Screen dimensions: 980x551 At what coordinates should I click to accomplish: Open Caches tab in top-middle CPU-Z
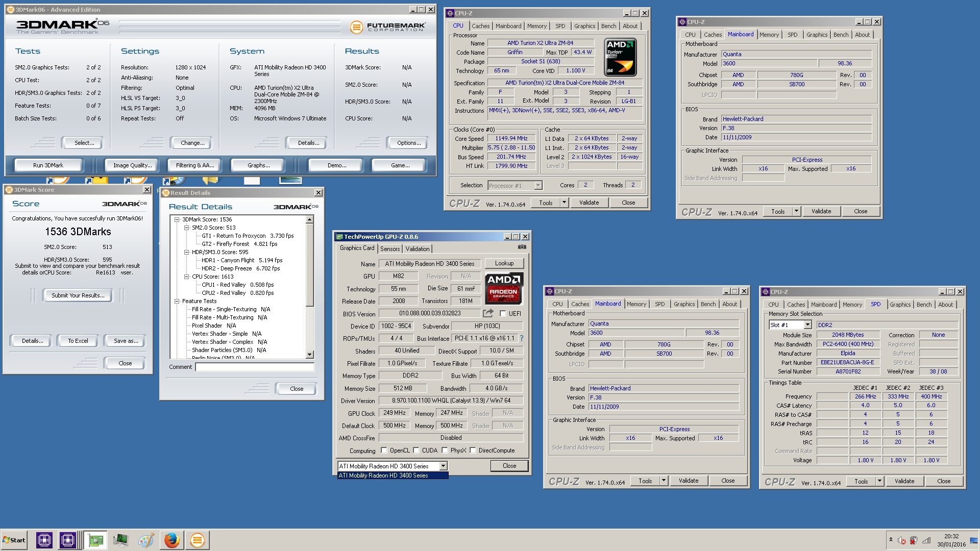point(480,26)
